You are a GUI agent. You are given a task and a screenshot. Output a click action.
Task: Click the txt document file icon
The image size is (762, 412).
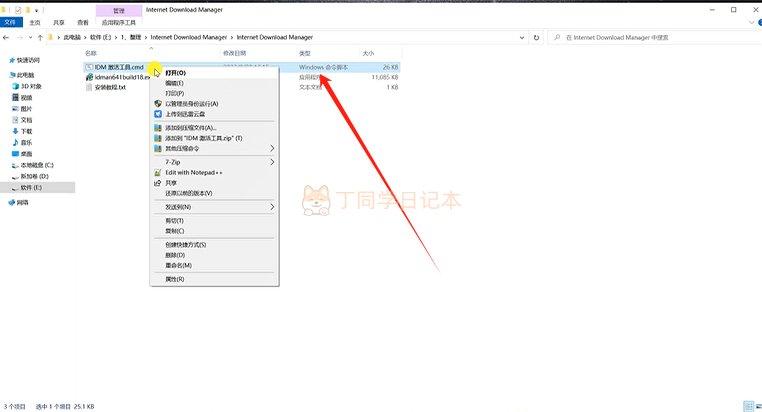[x=89, y=87]
